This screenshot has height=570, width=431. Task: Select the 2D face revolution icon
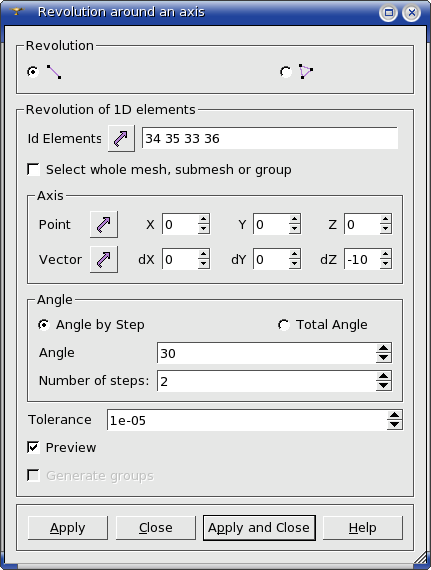tap(306, 72)
